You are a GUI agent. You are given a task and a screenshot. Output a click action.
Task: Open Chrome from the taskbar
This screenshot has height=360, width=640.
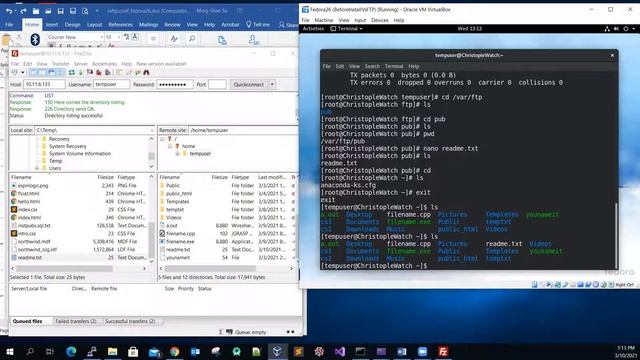175,351
